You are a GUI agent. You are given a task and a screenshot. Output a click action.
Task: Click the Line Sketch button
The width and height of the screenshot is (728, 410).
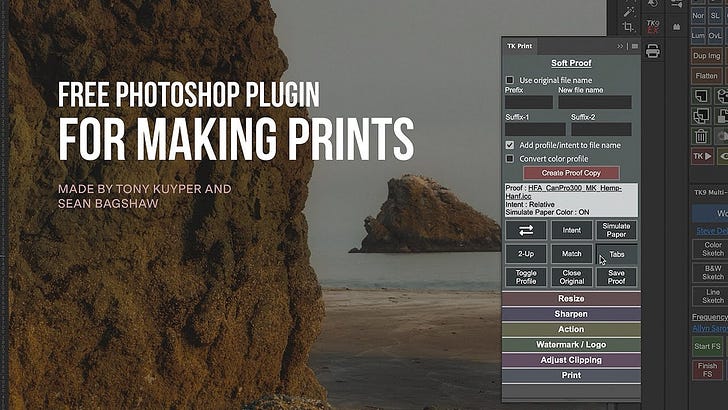(x=712, y=296)
